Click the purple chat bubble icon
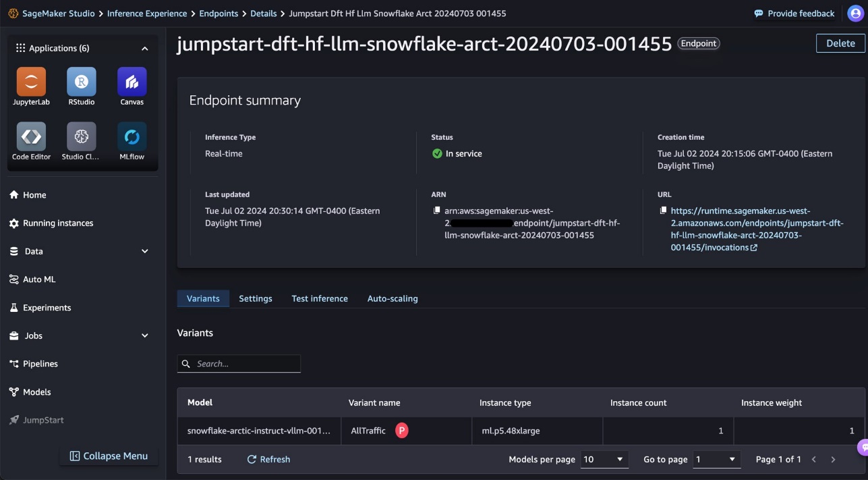The width and height of the screenshot is (868, 480). [863, 447]
